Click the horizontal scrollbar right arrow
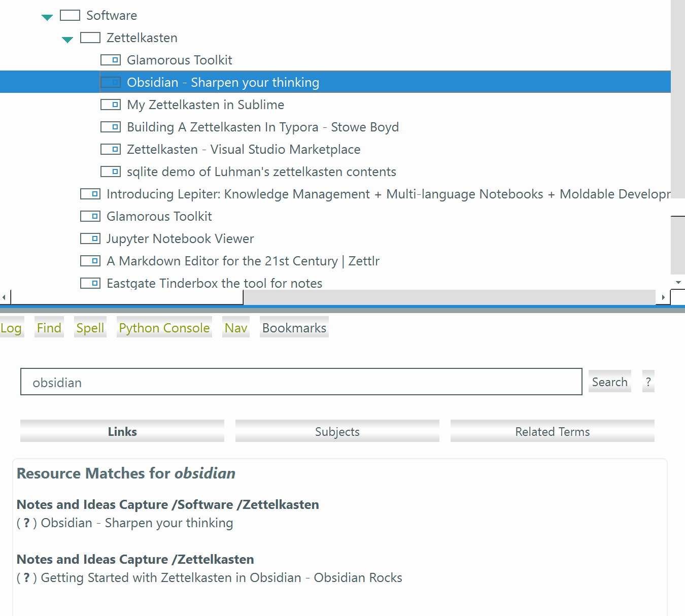685x616 pixels. [x=663, y=297]
